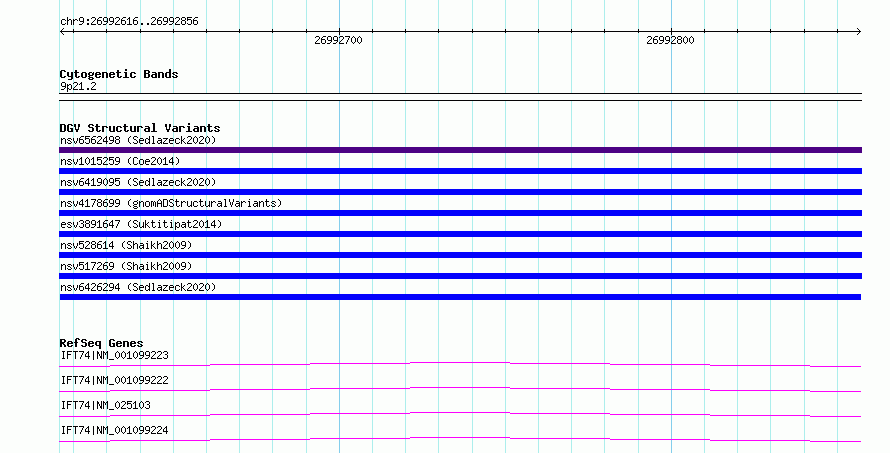Click ruler position label 26992800
Image resolution: width=890 pixels, height=453 pixels.
pyautogui.click(x=670, y=40)
